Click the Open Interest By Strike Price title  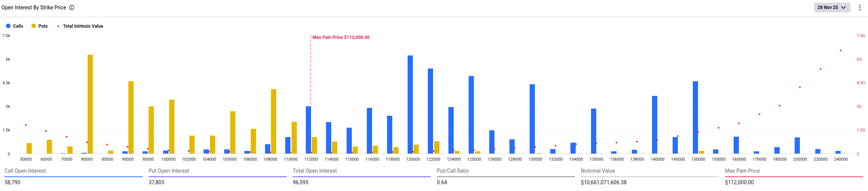34,7
